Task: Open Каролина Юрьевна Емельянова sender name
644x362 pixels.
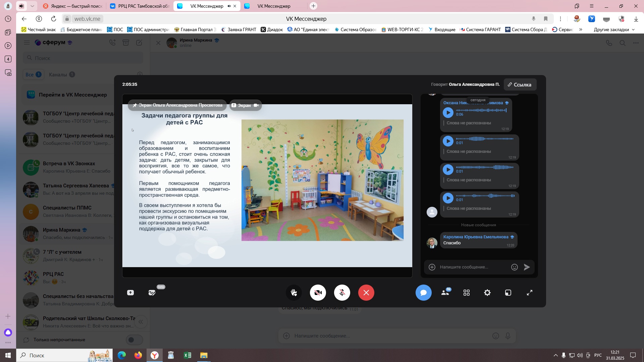Action: (x=476, y=237)
